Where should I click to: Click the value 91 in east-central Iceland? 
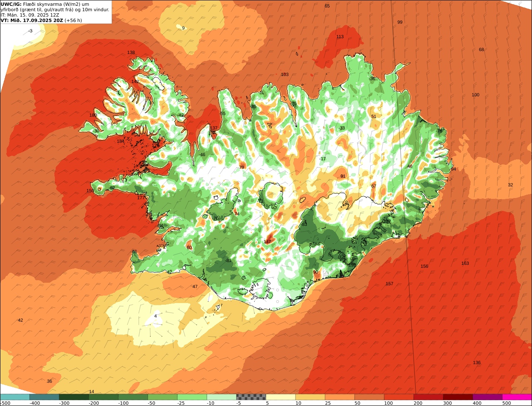coord(343,176)
